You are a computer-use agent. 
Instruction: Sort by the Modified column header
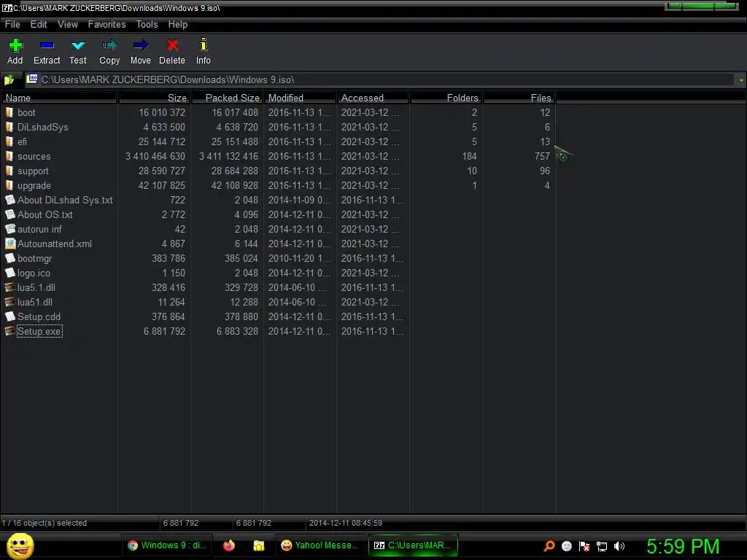pyautogui.click(x=300, y=98)
